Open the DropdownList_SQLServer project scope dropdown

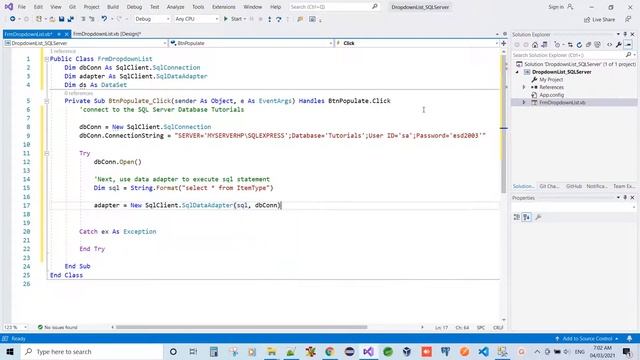(86, 43)
